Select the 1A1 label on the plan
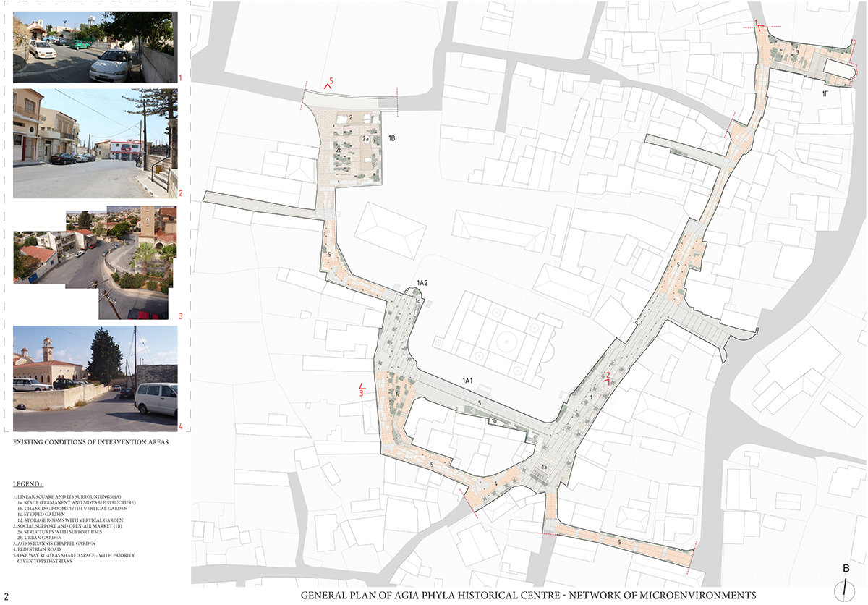Viewport: 868px width, 605px height. 467,380
